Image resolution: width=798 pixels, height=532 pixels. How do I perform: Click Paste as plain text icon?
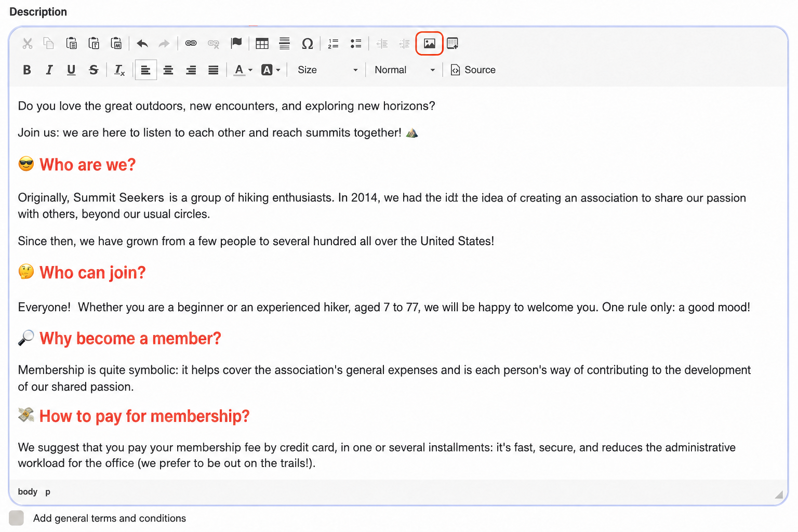(94, 44)
